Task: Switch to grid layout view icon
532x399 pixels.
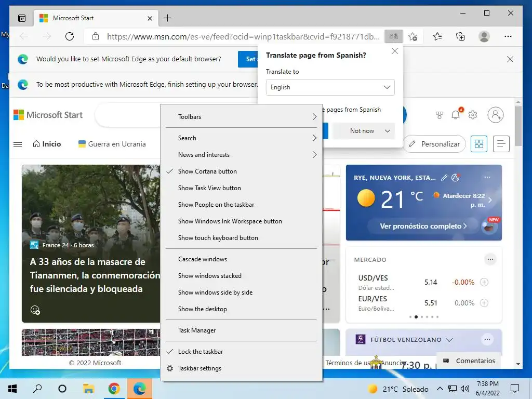Action: click(478, 144)
